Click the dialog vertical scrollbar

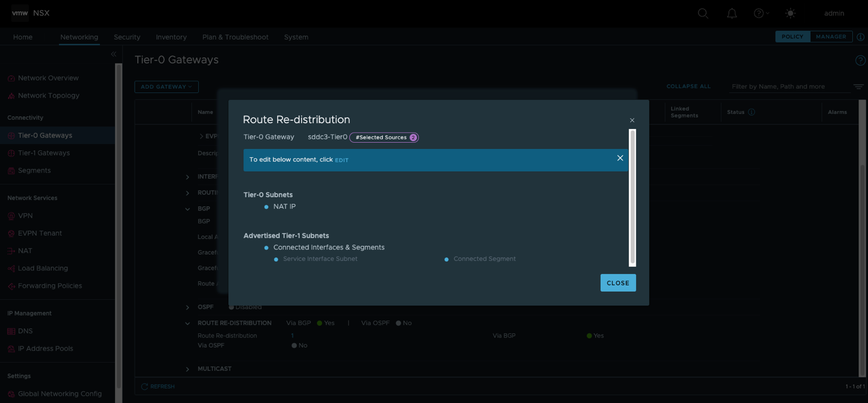[633, 197]
